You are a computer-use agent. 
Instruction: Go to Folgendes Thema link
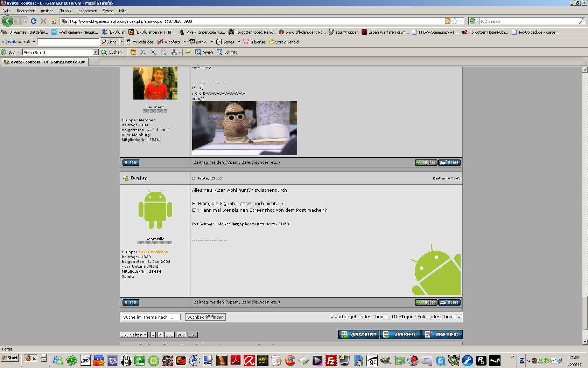click(437, 317)
